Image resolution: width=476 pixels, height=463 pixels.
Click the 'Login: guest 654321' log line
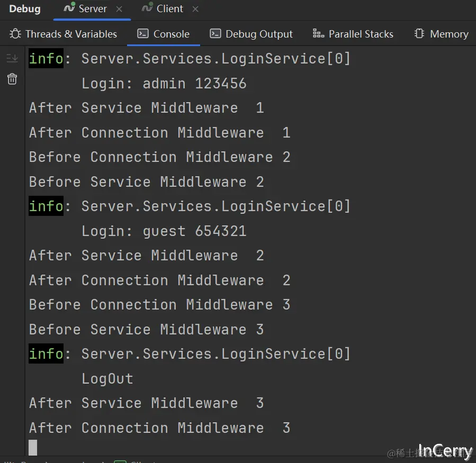coord(164,231)
